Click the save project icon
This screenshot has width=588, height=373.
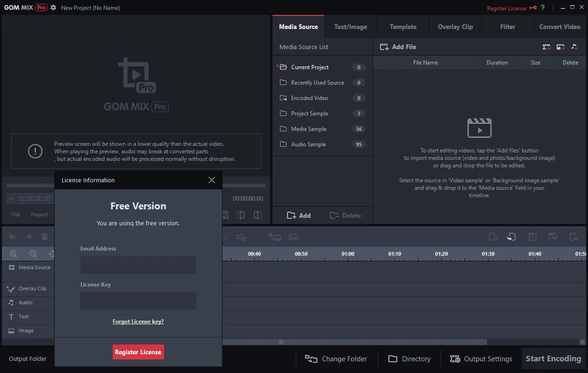coord(532,237)
